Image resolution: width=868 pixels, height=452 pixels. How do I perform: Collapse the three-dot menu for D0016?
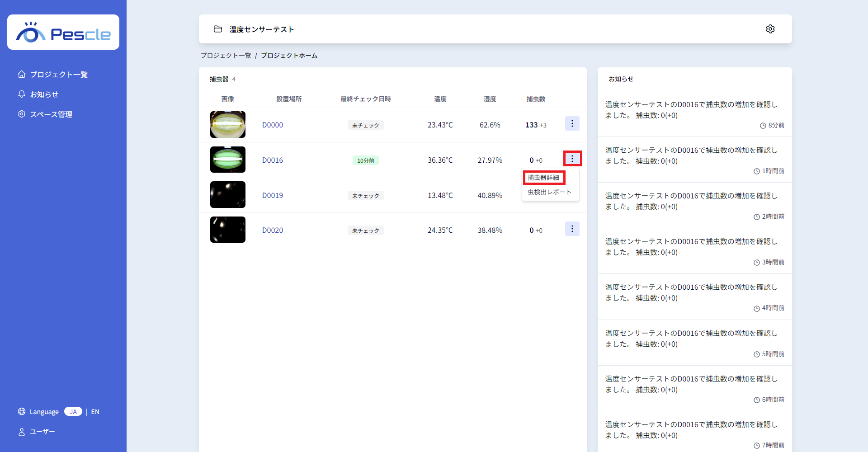[572, 159]
